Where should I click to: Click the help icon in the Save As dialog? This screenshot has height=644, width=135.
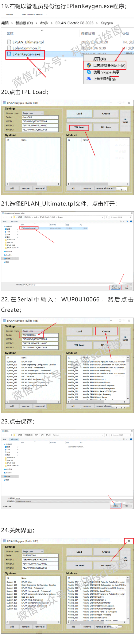click(131, 439)
